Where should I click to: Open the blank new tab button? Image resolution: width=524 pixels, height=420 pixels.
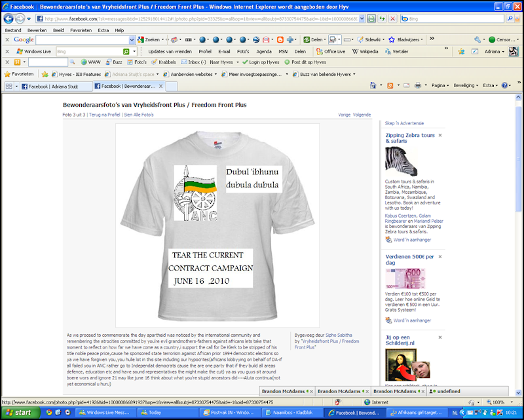pyautogui.click(x=172, y=86)
